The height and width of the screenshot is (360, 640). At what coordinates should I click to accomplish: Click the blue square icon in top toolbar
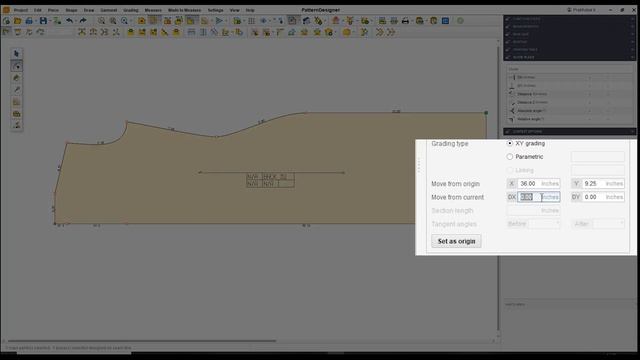446,21
